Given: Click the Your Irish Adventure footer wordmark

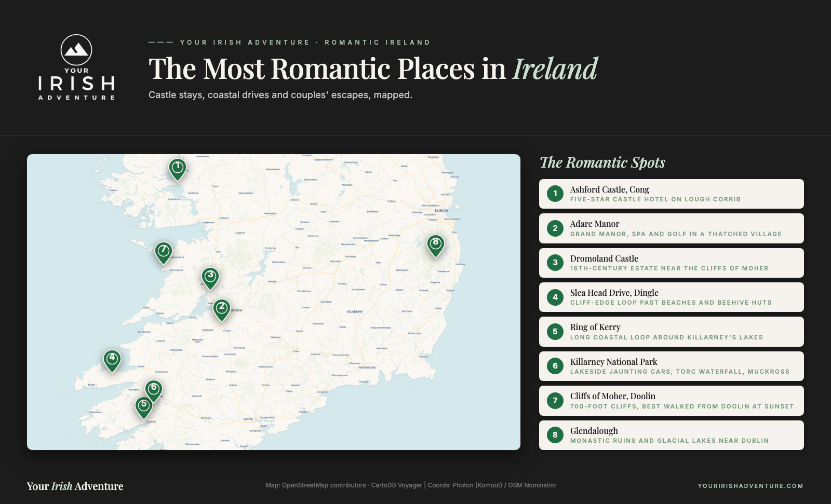Looking at the screenshot, I should click(x=75, y=486).
